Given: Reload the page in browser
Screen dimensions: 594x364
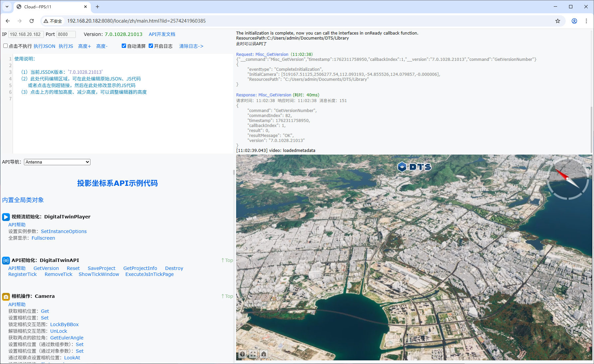Looking at the screenshot, I should tap(32, 21).
